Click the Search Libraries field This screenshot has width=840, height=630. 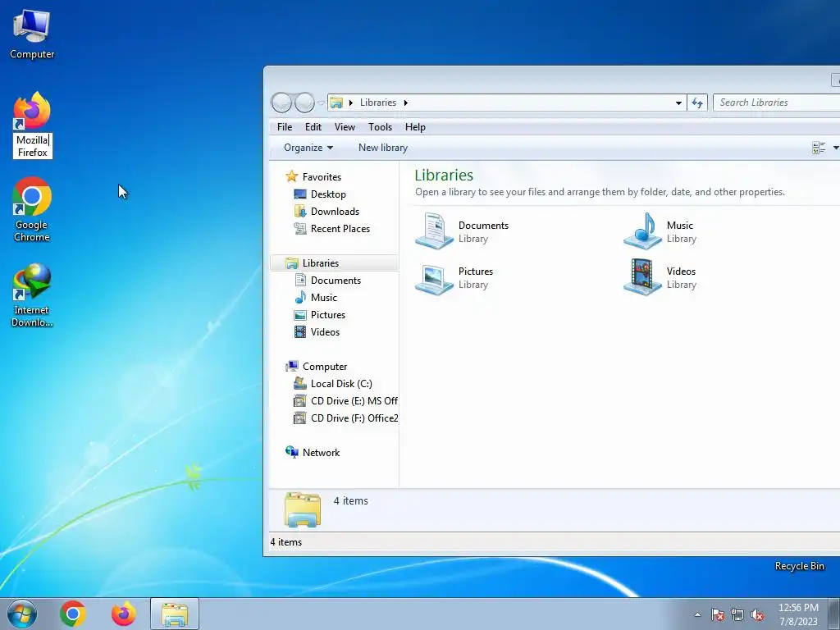[776, 103]
